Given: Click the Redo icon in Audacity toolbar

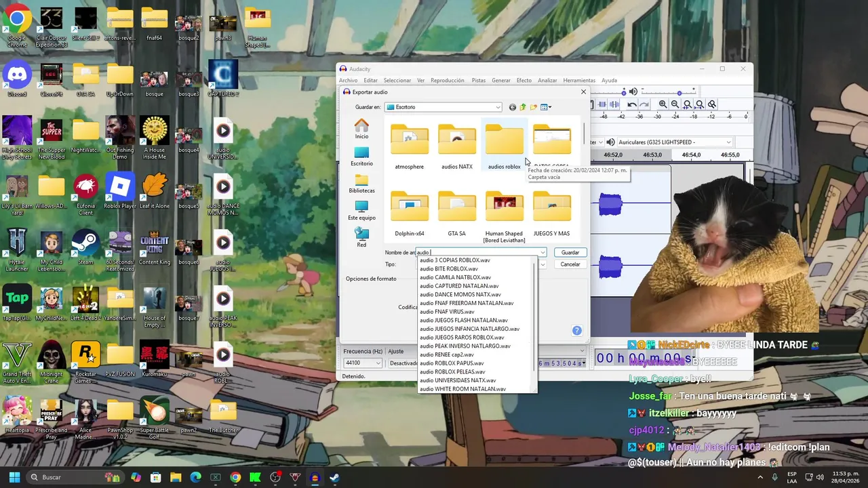Looking at the screenshot, I should tap(644, 104).
